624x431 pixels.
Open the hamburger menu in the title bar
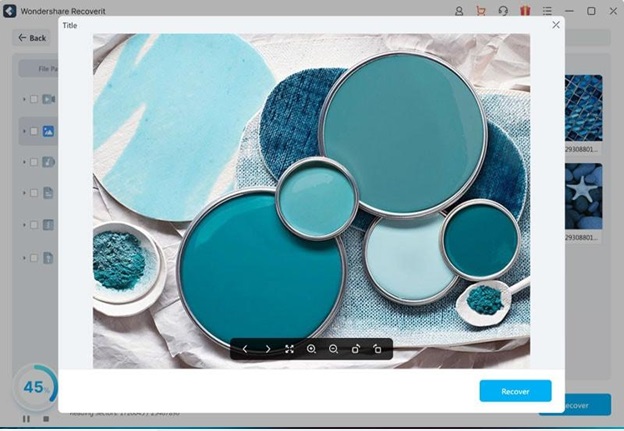[x=546, y=11]
